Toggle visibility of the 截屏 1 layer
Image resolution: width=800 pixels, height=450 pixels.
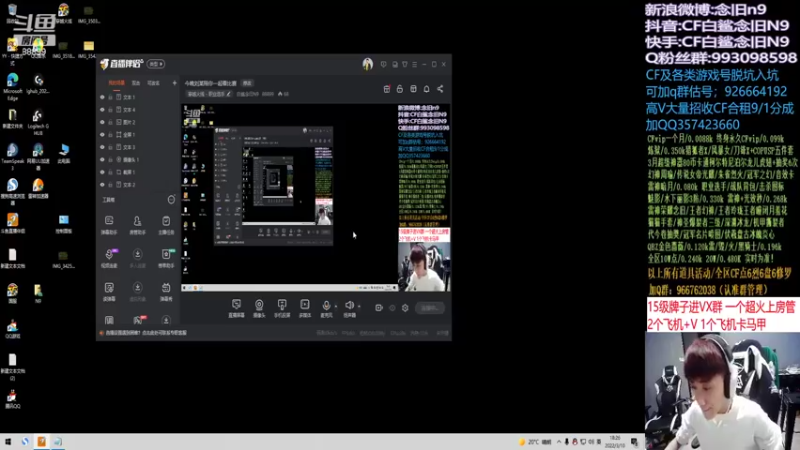102,172
